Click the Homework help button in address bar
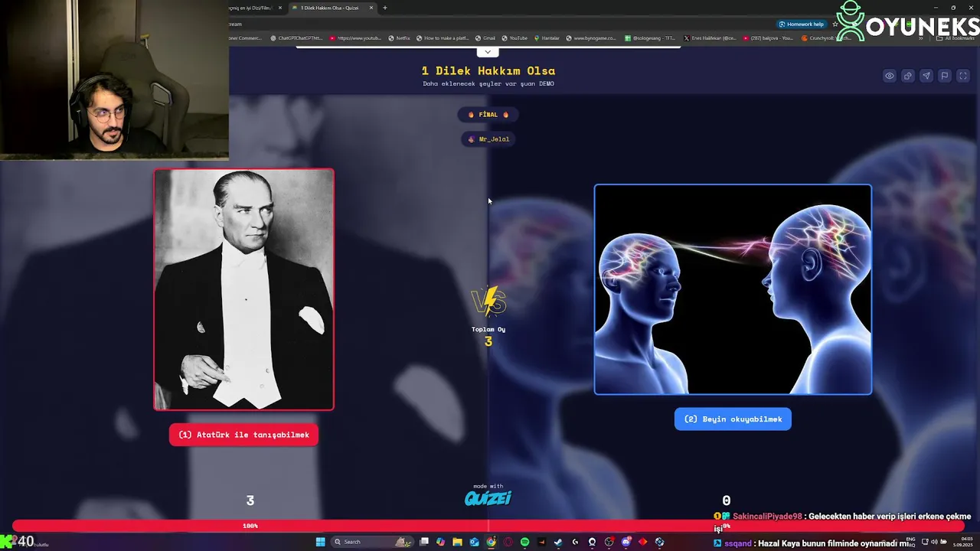The width and height of the screenshot is (980, 551). pyautogui.click(x=802, y=24)
